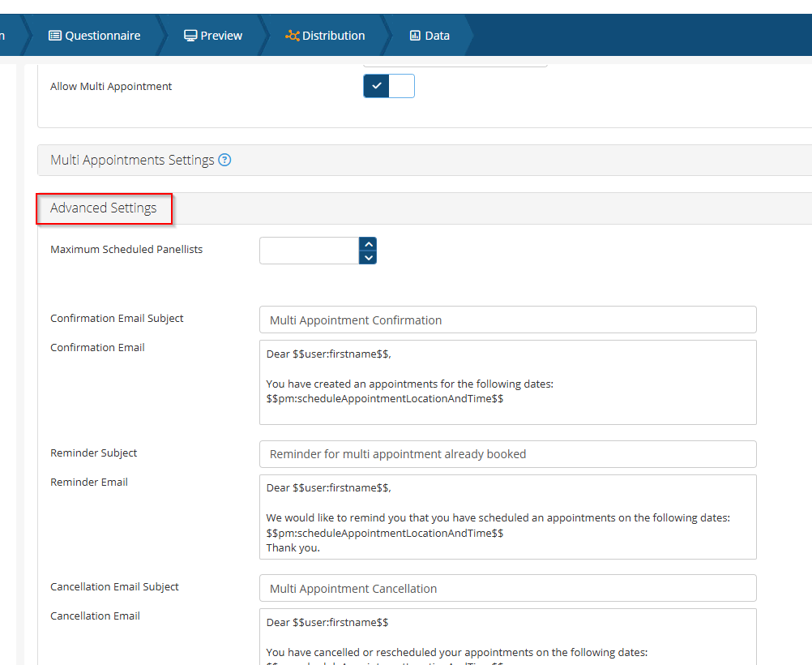812x665 pixels.
Task: Edit the Cancellation Email Subject field
Action: (507, 588)
